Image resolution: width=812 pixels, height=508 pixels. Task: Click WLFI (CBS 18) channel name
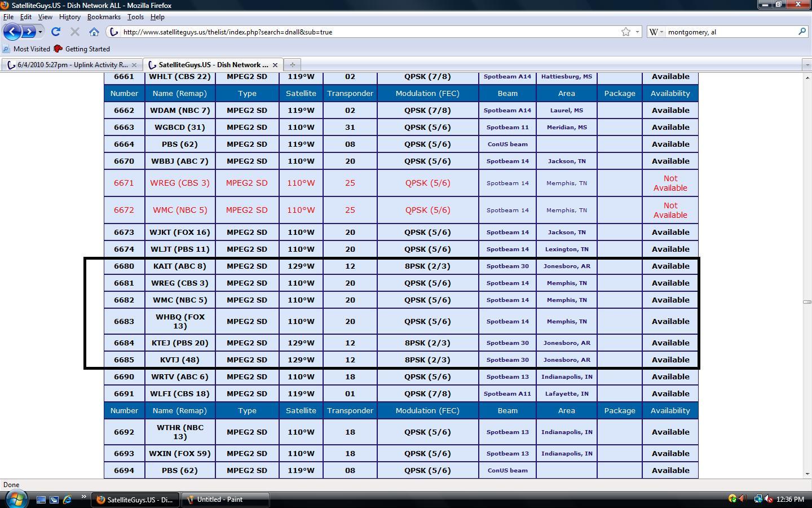tap(180, 393)
